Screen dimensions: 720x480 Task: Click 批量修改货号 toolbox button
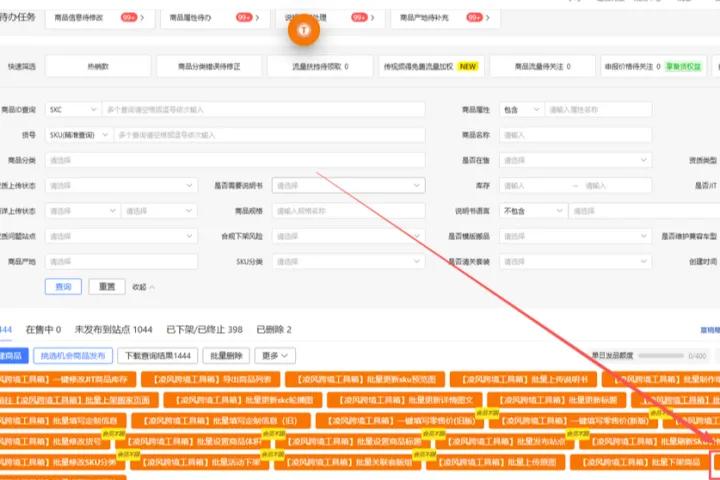[x=54, y=441]
